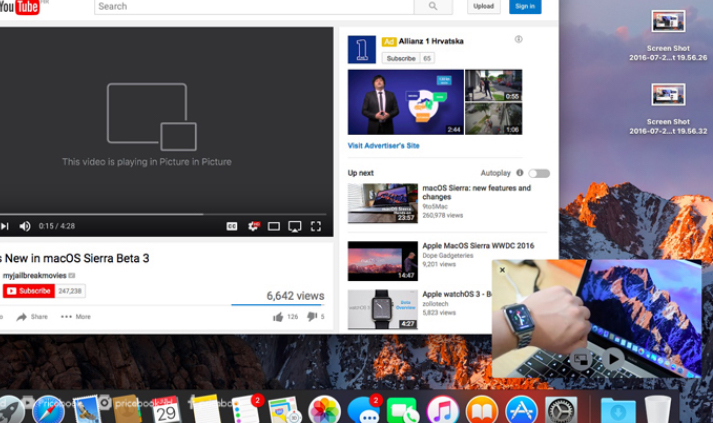Subscribe to Allianz 1 Hrvatska
The height and width of the screenshot is (423, 713).
(401, 58)
